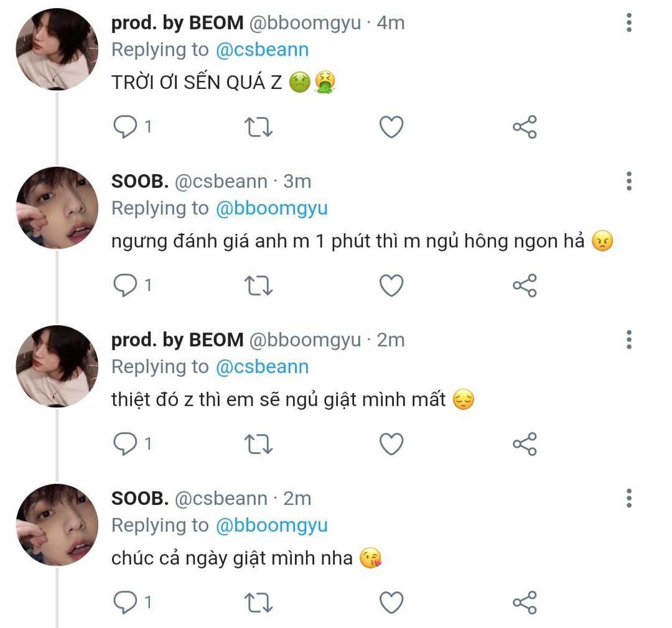Reply to the "TRỜI ƠI SẾN QUÁ Z" tweet
Viewport: 672px width, 628px height.
point(125,127)
